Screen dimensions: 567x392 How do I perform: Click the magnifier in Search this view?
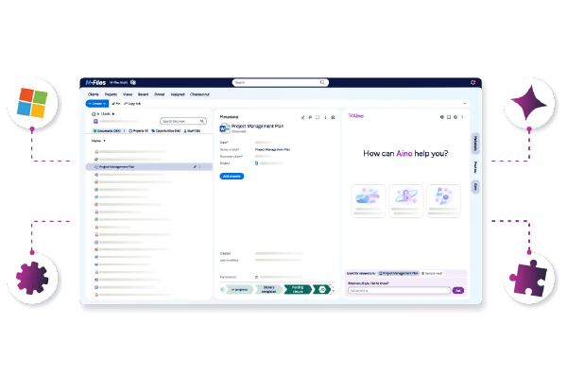pos(202,122)
